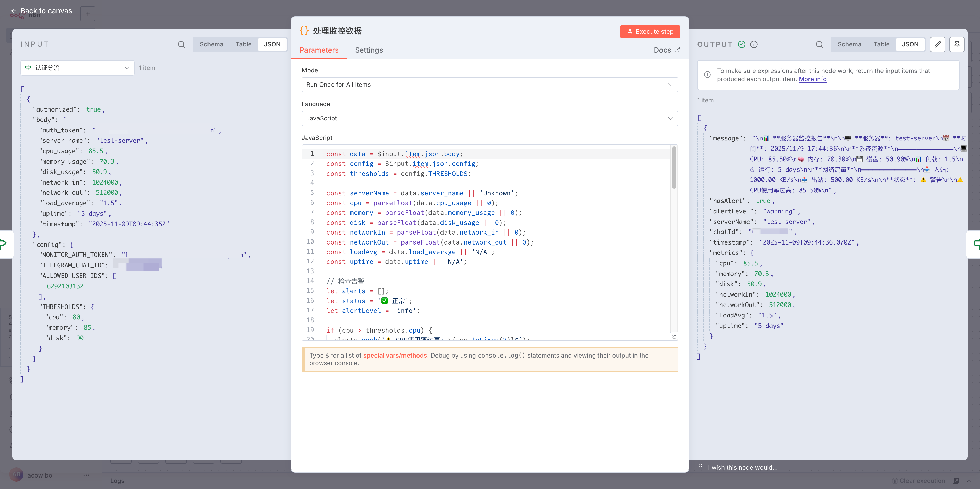This screenshot has height=489, width=980.
Task: Open the Language JavaScript dropdown
Action: point(489,118)
